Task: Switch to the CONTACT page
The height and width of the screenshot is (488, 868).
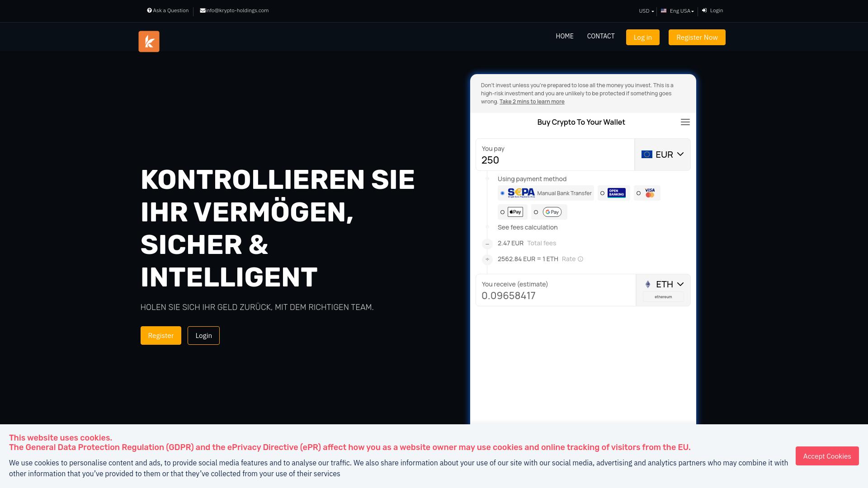Action: [601, 36]
